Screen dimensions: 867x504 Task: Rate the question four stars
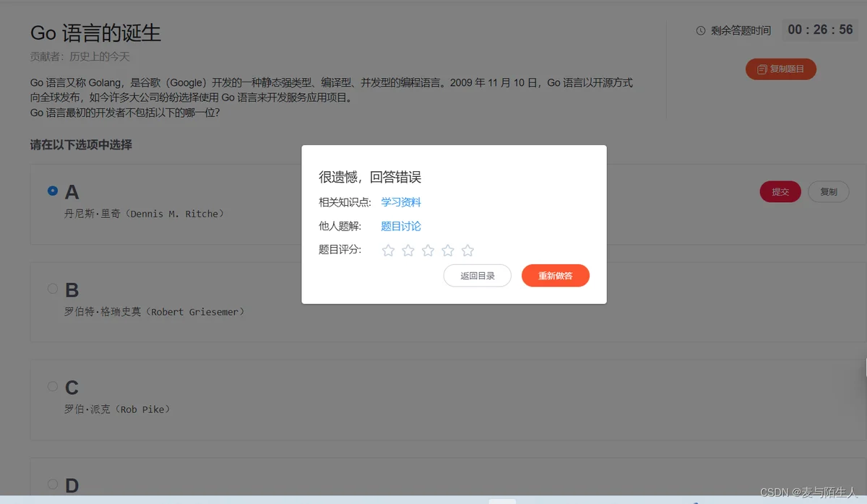coord(448,251)
